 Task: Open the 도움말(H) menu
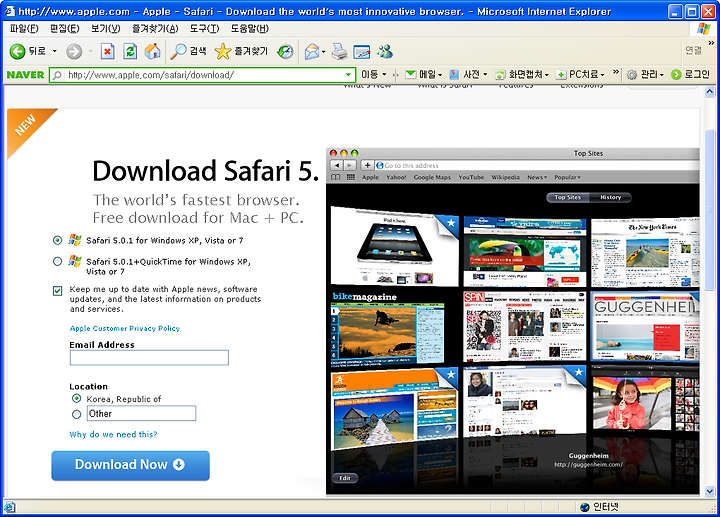click(249, 28)
